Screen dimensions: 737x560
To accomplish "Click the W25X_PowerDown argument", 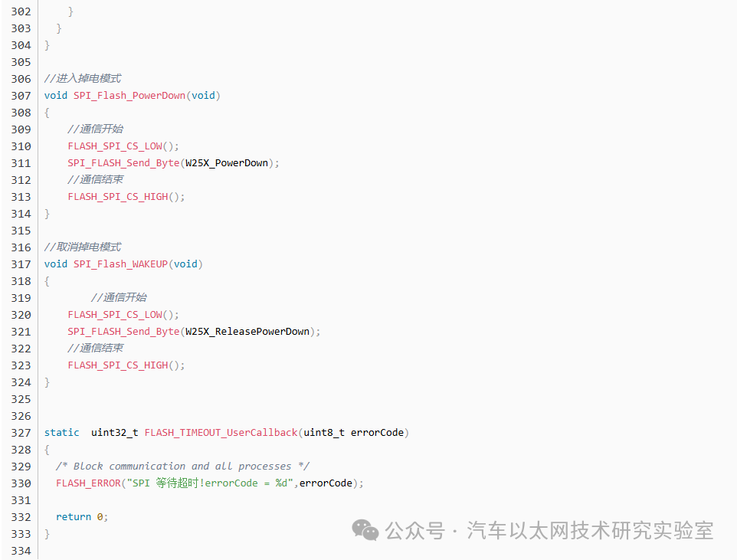I will click(x=227, y=163).
